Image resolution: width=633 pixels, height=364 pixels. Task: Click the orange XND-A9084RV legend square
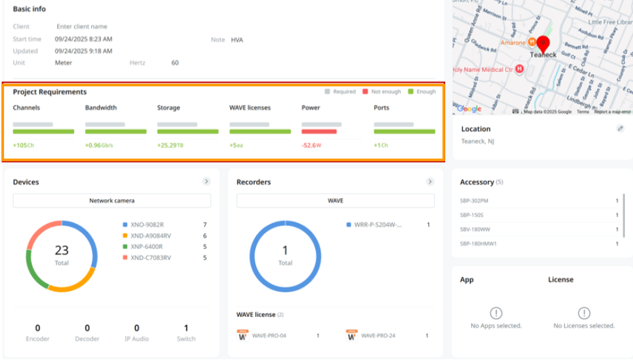click(125, 235)
